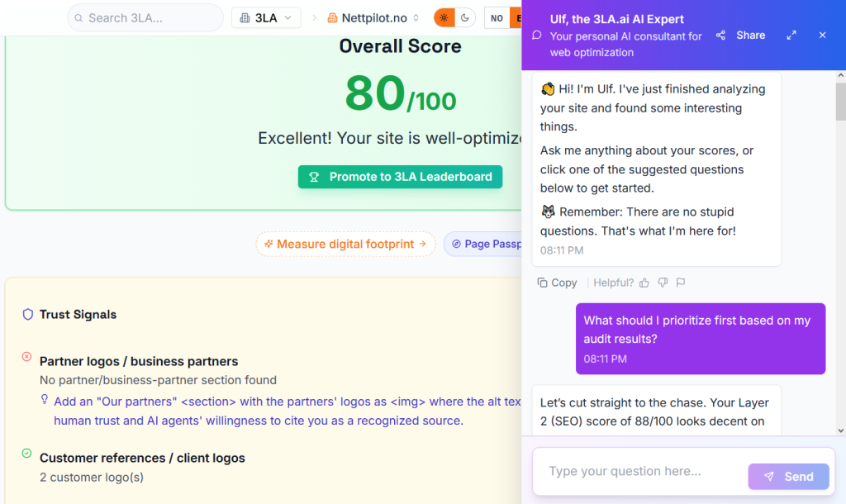Expand the chat panel to fullscreen

tap(791, 35)
